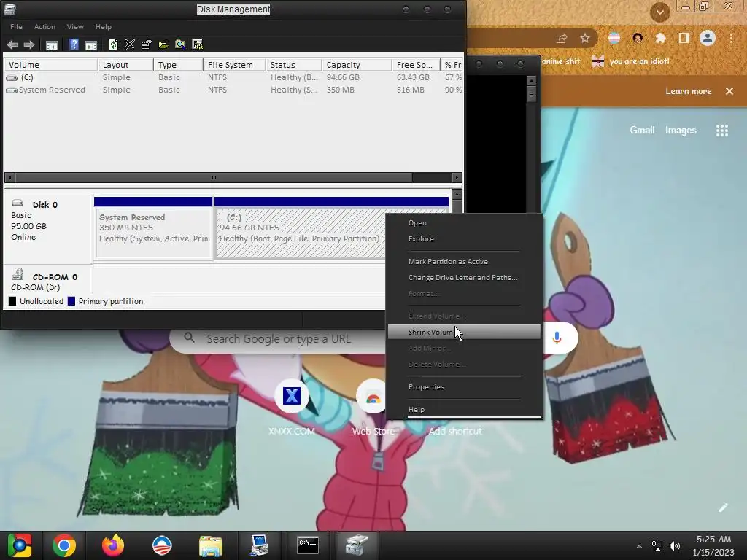This screenshot has width=747, height=560.
Task: Dismiss the Chrome infobar with X
Action: (729, 91)
